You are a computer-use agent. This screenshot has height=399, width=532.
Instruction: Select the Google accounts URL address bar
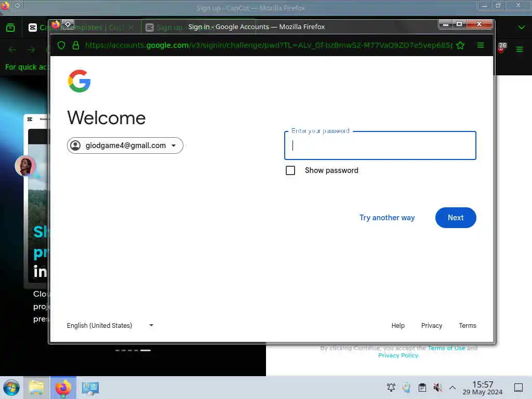(x=269, y=45)
